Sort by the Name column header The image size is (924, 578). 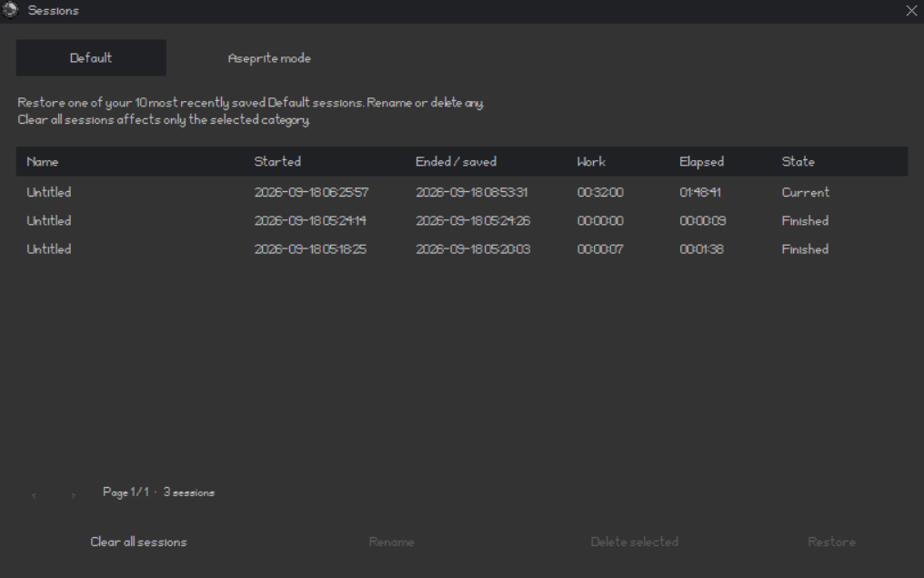[43, 162]
